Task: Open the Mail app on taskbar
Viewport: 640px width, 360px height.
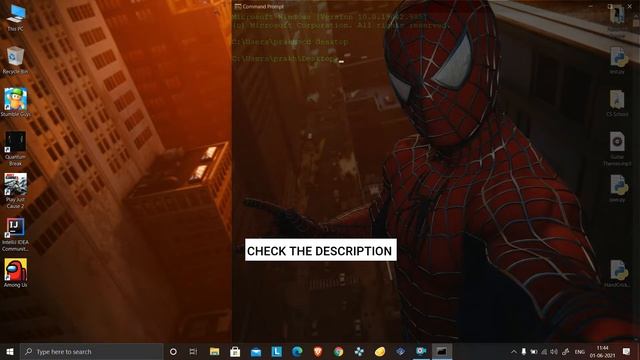Action: [256, 351]
